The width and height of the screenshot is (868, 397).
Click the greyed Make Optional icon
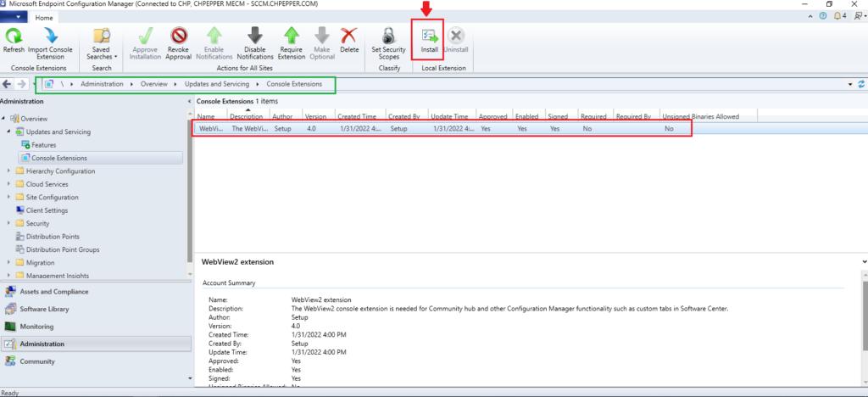tap(321, 36)
